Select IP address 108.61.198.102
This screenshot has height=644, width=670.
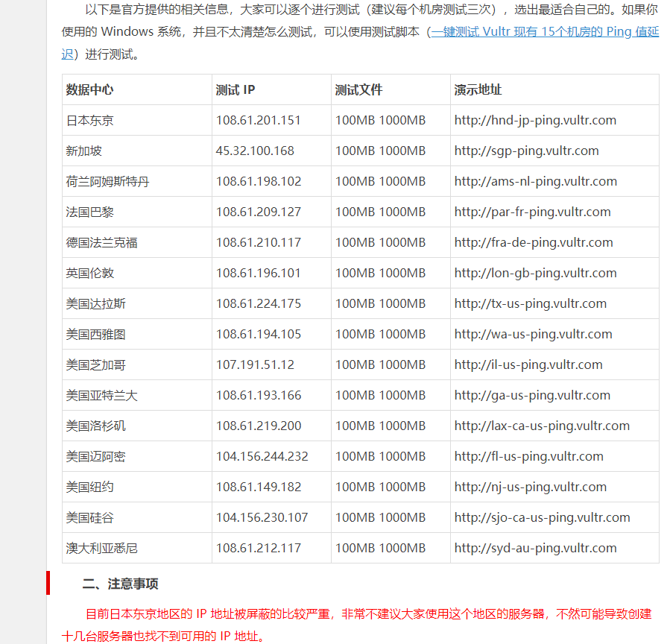[259, 182]
